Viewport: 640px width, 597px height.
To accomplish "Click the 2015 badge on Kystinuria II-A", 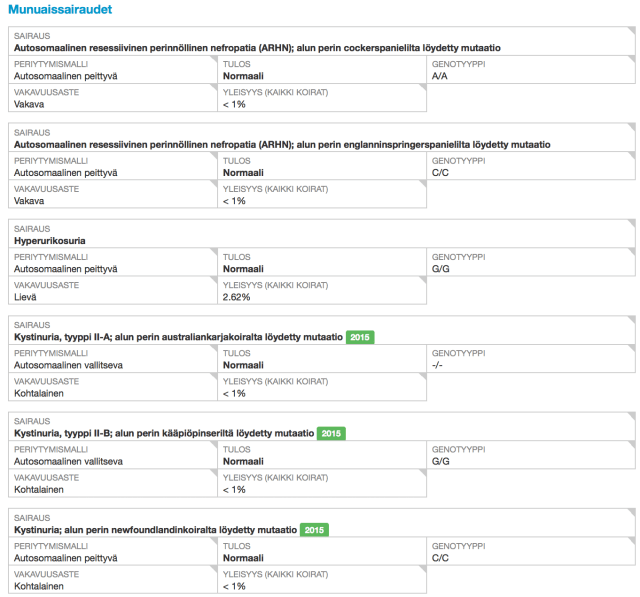I will click(x=360, y=337).
